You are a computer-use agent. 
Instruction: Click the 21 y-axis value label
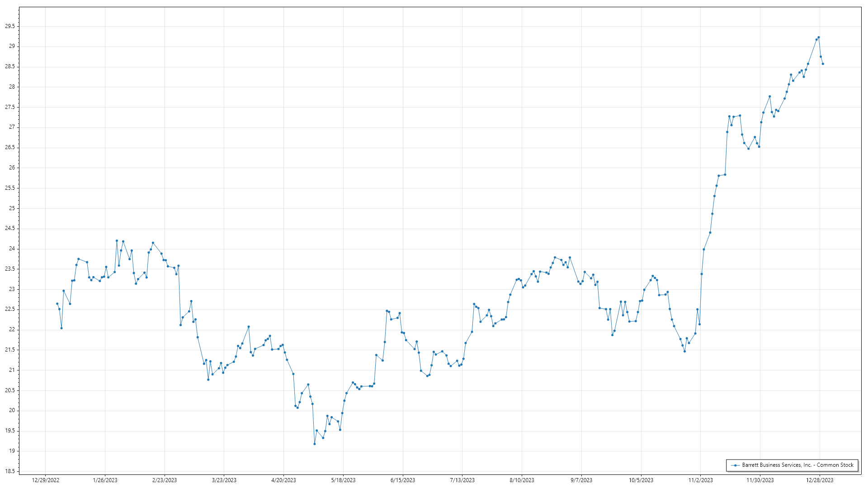point(12,370)
